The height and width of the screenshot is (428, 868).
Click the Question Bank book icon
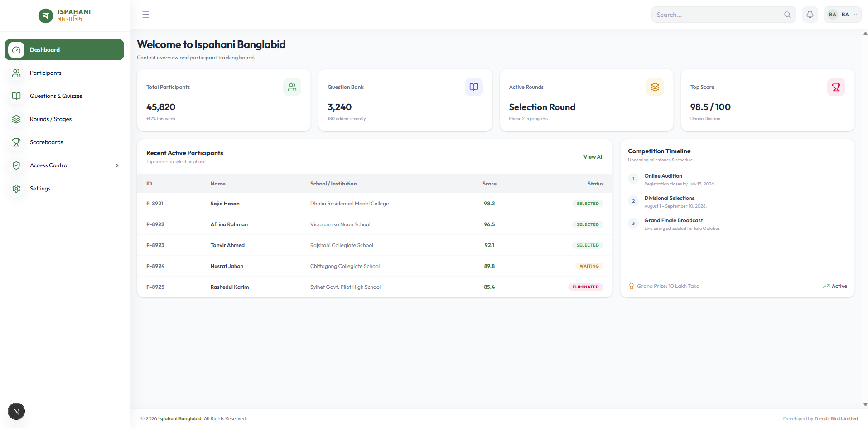pyautogui.click(x=474, y=87)
